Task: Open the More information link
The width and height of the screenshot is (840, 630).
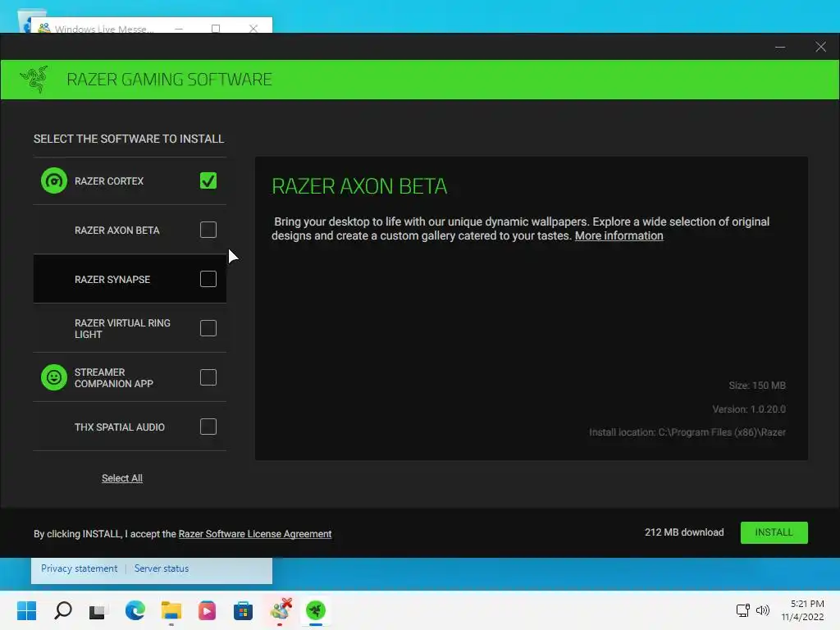Action: point(619,235)
